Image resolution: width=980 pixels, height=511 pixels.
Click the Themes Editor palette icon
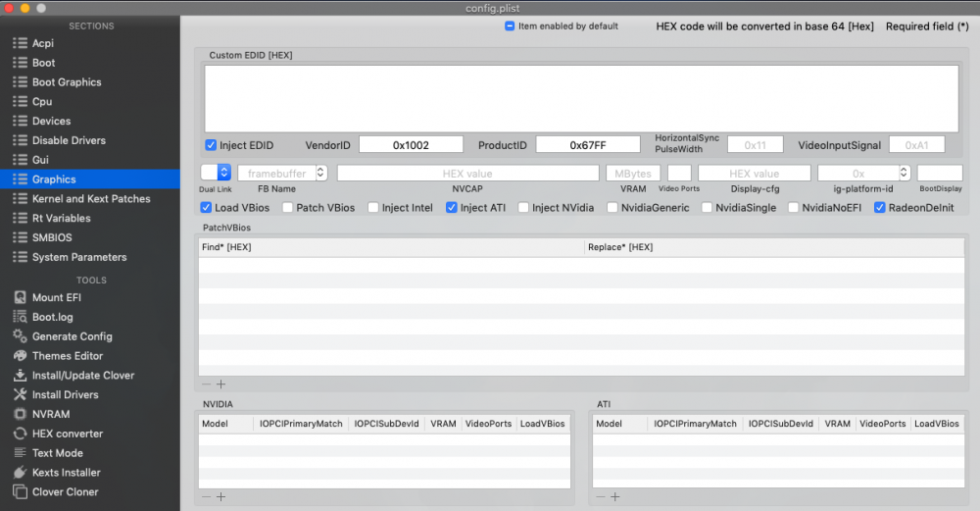pos(20,355)
